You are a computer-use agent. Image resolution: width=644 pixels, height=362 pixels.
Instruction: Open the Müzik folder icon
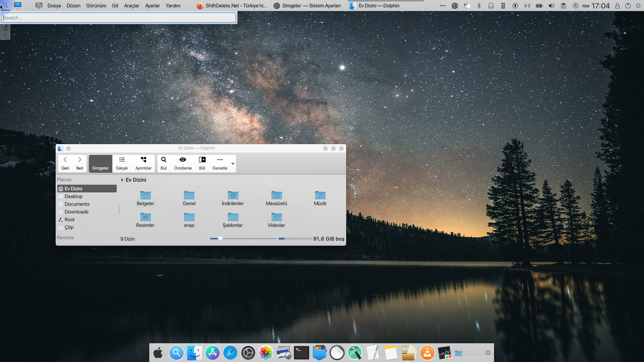(320, 195)
